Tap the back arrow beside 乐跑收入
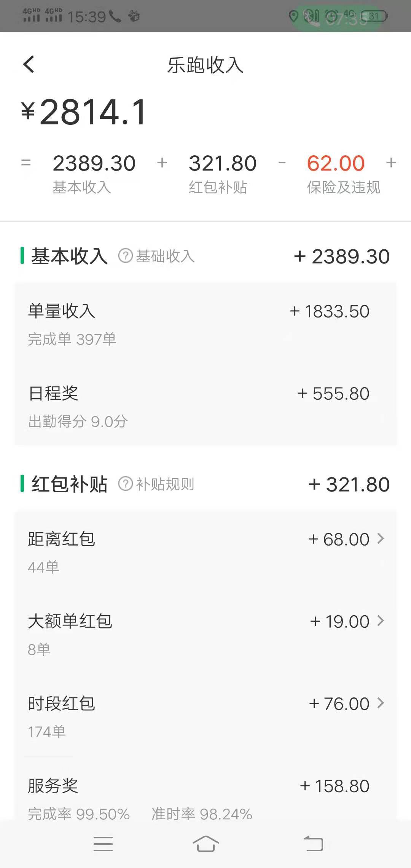This screenshot has width=411, height=868. [29, 64]
